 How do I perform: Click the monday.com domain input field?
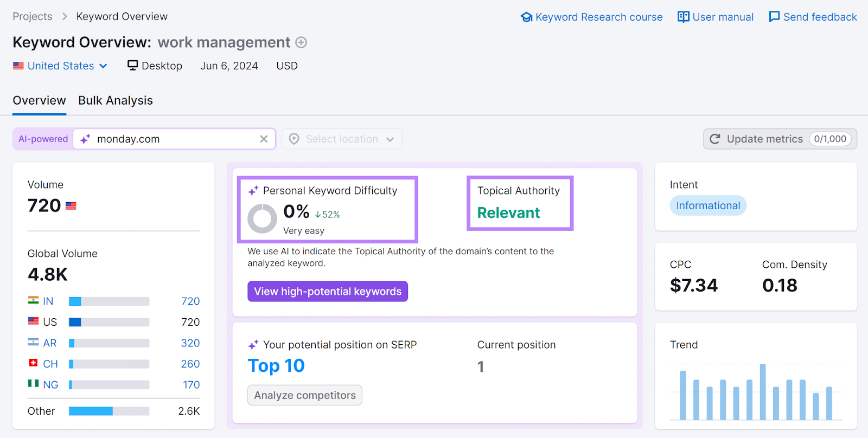(x=174, y=139)
